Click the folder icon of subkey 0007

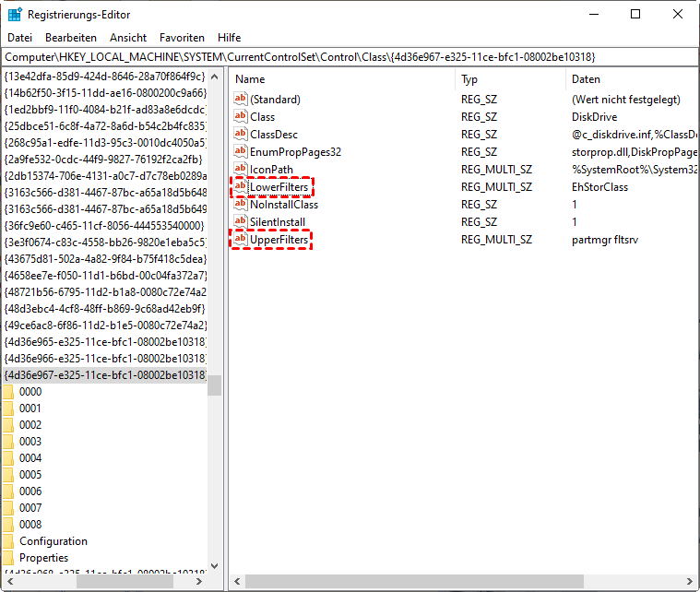8,507
